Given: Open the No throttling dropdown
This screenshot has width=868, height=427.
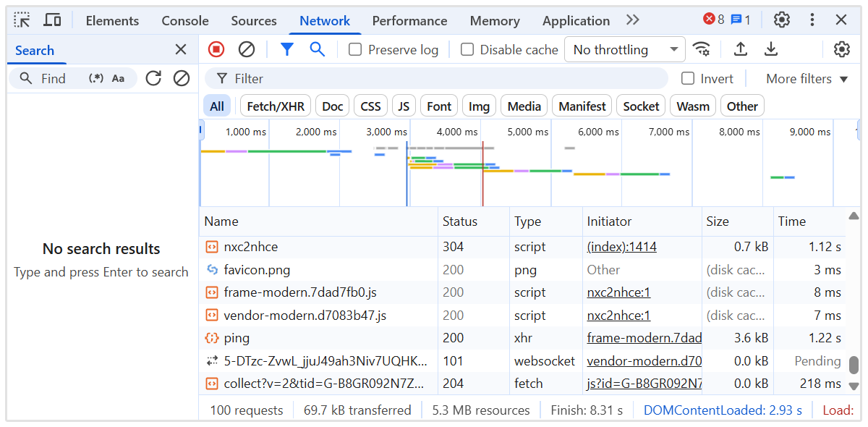Looking at the screenshot, I should click(624, 49).
